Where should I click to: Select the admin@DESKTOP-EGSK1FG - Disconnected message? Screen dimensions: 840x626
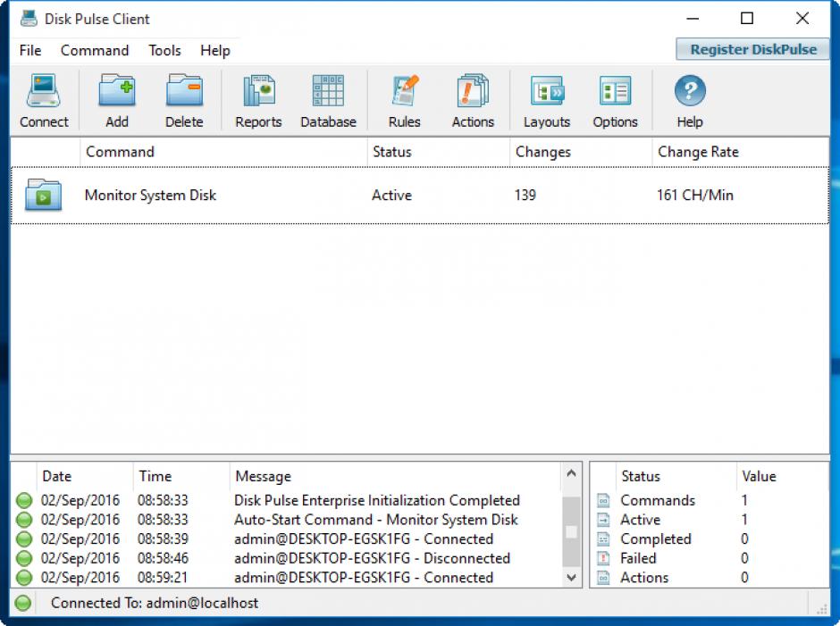pos(372,558)
